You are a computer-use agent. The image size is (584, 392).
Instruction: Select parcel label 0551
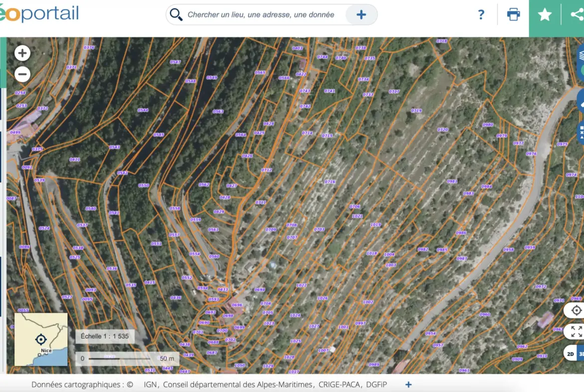click(x=156, y=243)
